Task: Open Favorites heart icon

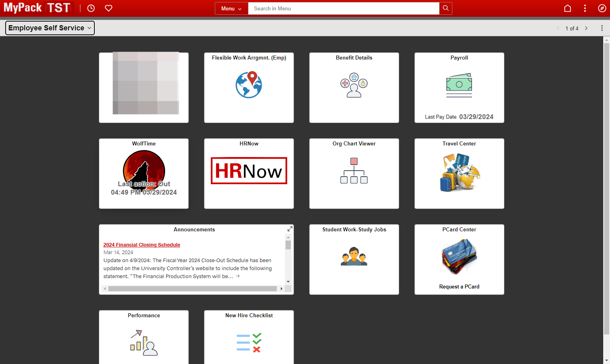Action: tap(108, 8)
